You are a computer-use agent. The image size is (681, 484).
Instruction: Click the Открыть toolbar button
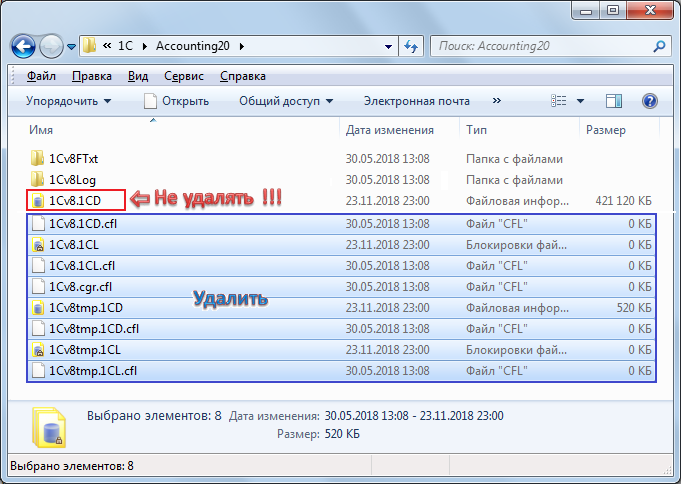(x=176, y=101)
